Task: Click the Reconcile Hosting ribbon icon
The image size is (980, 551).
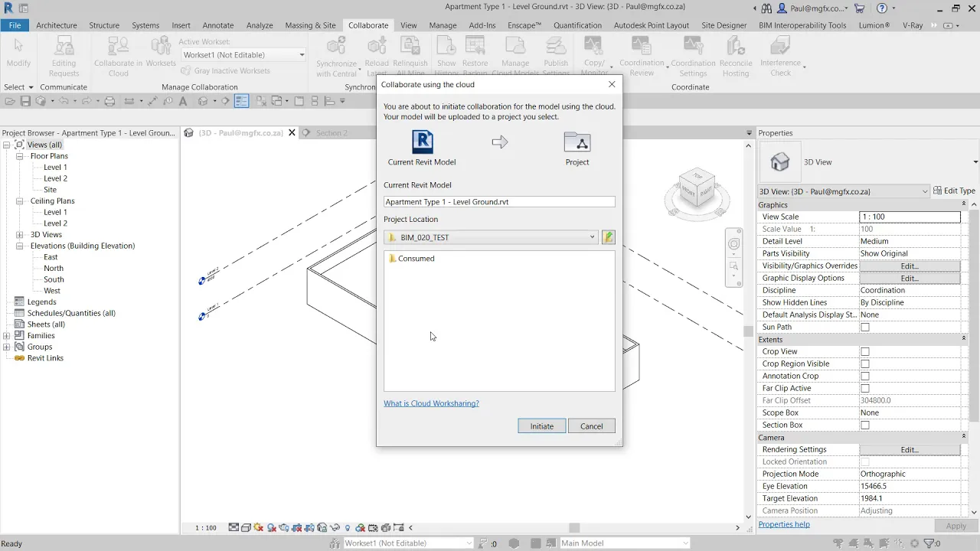Action: [x=736, y=57]
